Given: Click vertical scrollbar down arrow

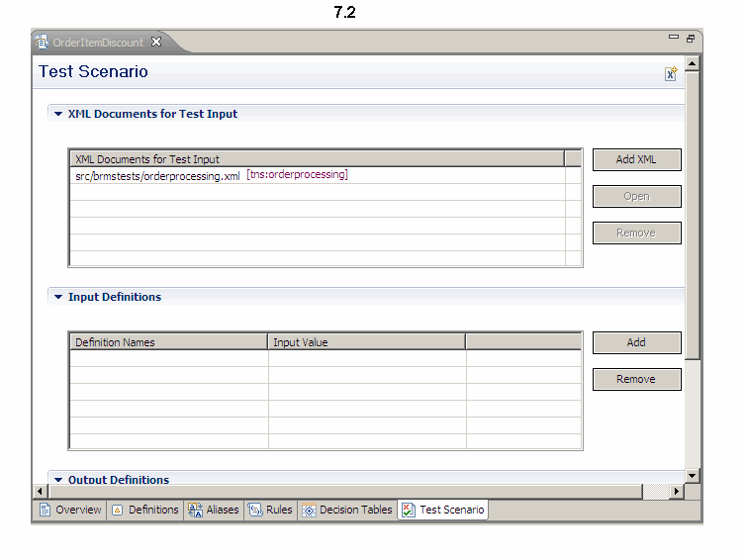Looking at the screenshot, I should 693,476.
